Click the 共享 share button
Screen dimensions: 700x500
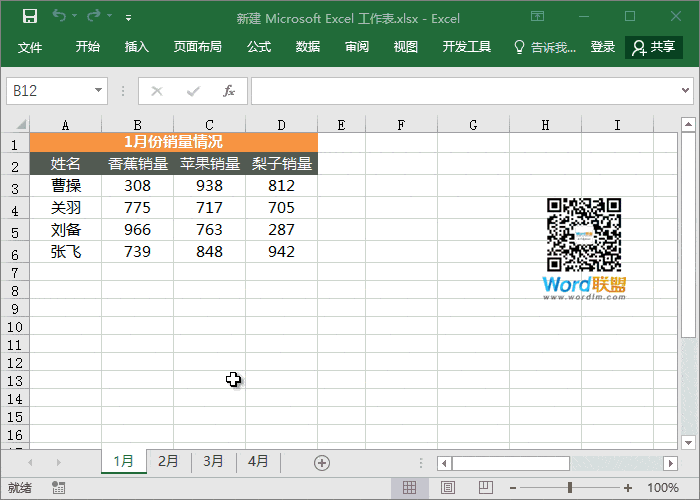(x=653, y=47)
